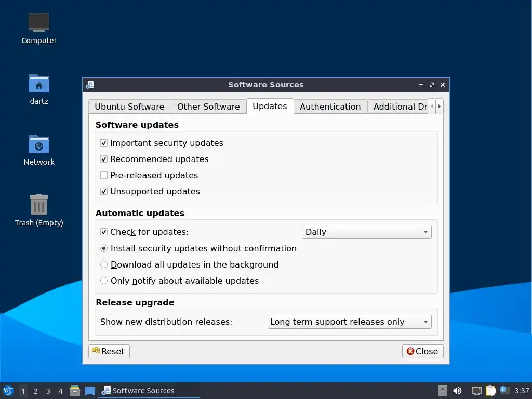Choose Only notify about available updates
This screenshot has height=399, width=532.
click(x=104, y=281)
